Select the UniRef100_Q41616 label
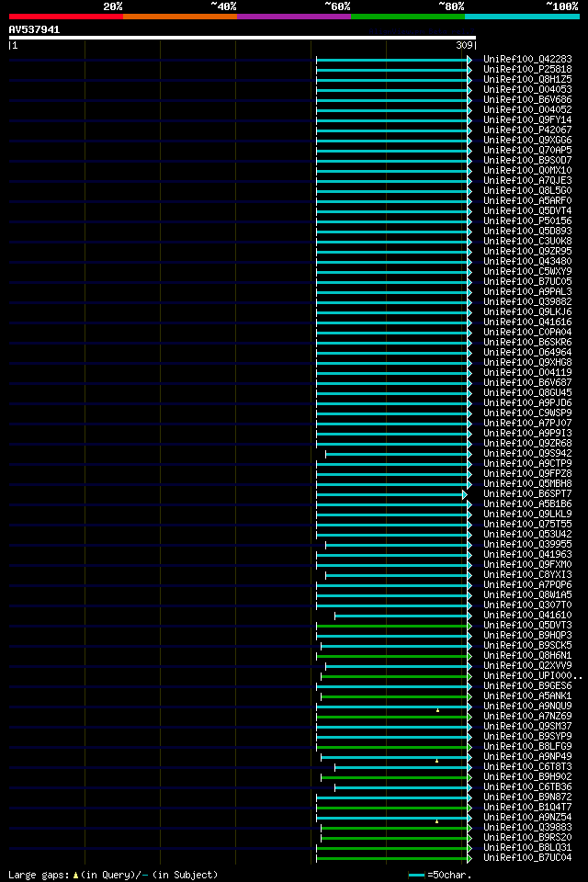 pyautogui.click(x=527, y=322)
